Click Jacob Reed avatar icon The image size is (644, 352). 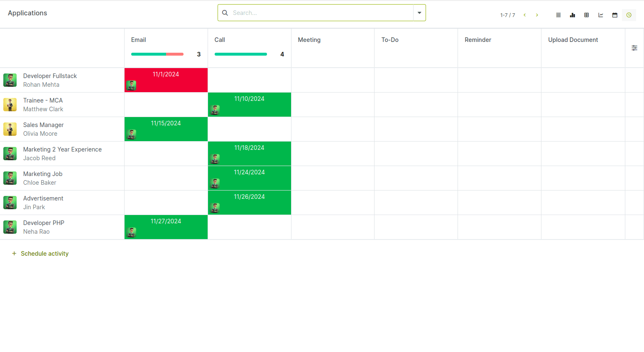coord(10,154)
